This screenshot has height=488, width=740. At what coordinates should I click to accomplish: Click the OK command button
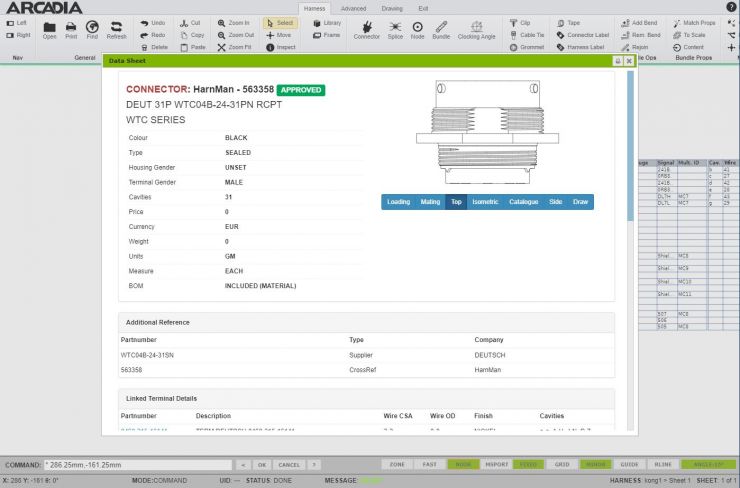[262, 465]
